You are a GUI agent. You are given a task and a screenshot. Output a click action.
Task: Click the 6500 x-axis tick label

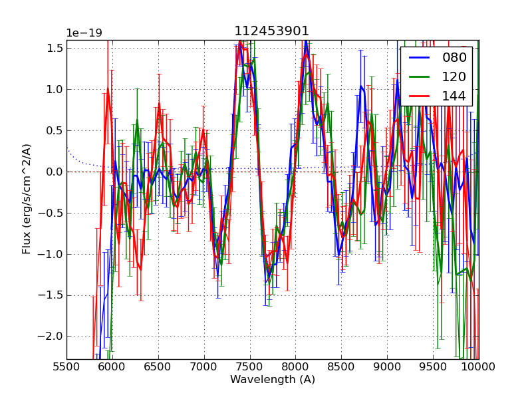[x=158, y=366]
